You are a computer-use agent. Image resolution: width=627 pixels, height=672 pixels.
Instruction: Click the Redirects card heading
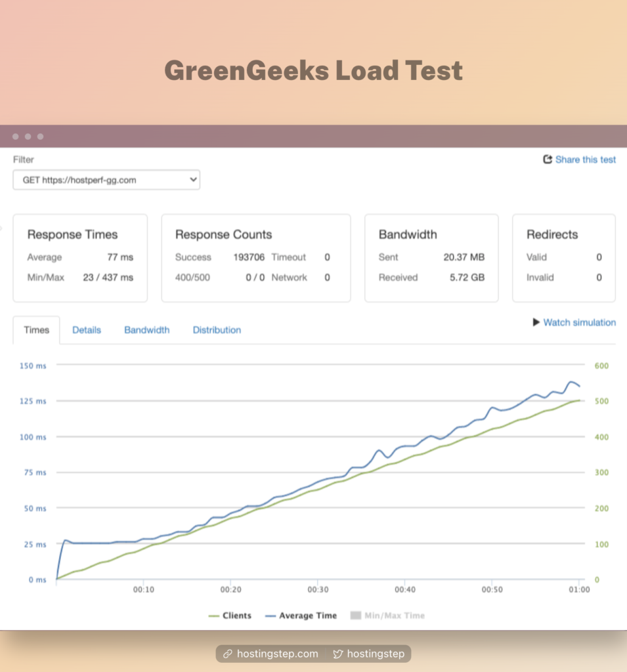(552, 234)
